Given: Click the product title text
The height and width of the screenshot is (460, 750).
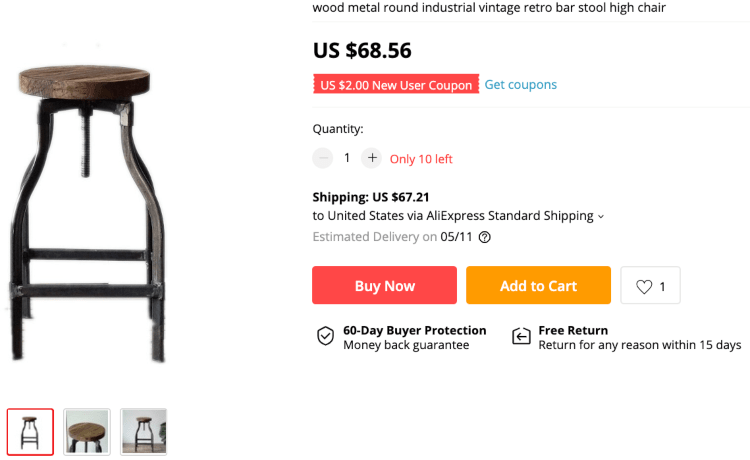Looking at the screenshot, I should pyautogui.click(x=489, y=8).
